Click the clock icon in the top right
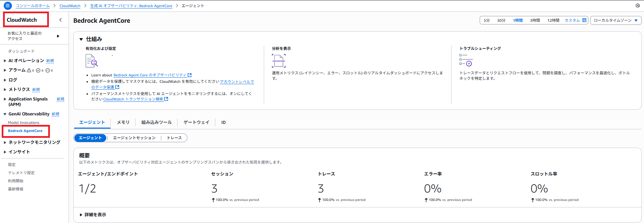 point(637,6)
